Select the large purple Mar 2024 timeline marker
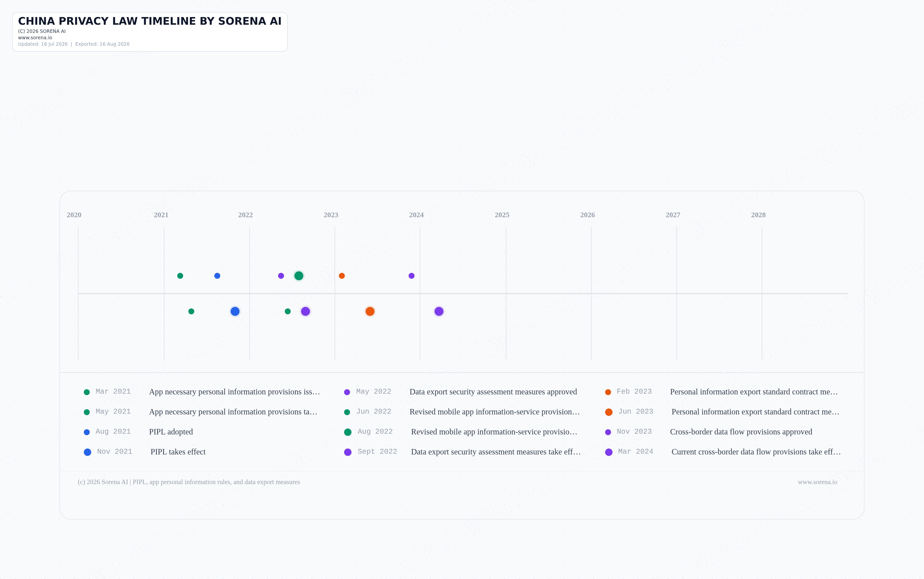This screenshot has width=924, height=579. pos(439,311)
